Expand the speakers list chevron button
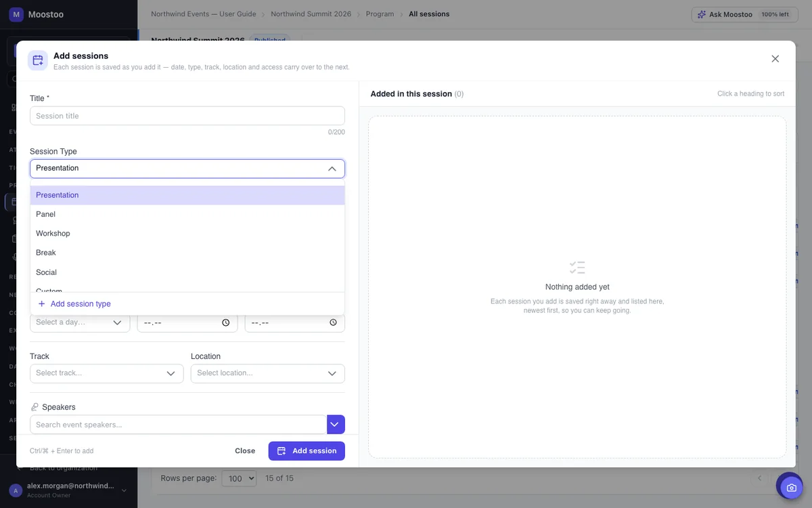812x508 pixels. [x=336, y=425]
